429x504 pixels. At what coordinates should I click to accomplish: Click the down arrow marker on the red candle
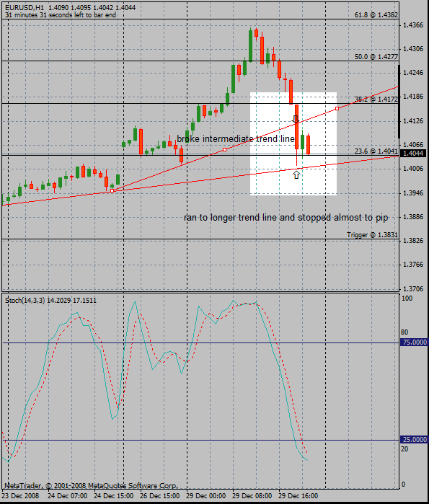pyautogui.click(x=296, y=119)
